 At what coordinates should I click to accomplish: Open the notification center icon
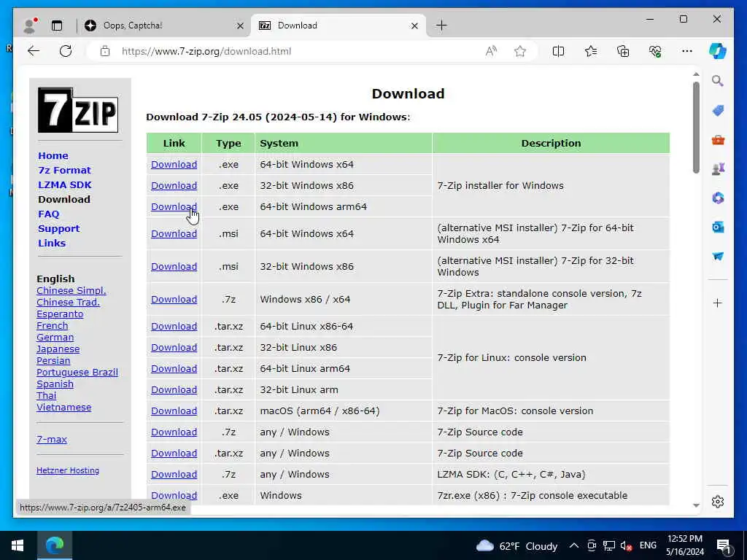724,546
